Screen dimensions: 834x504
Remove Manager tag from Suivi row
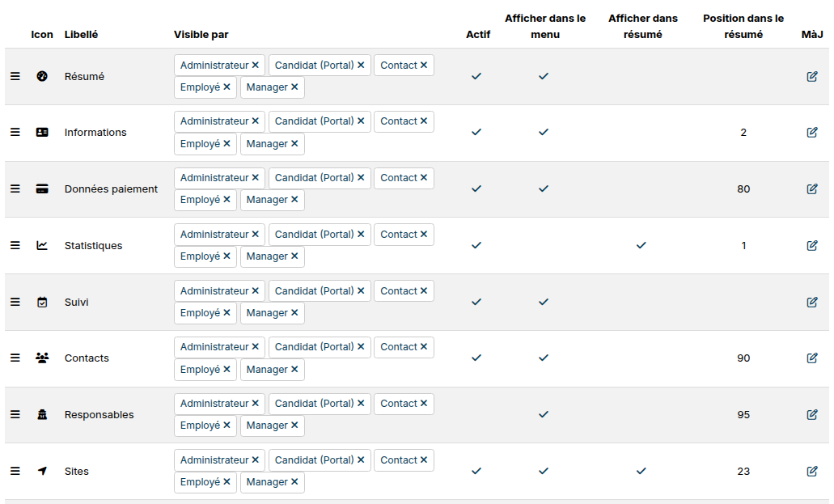point(294,312)
